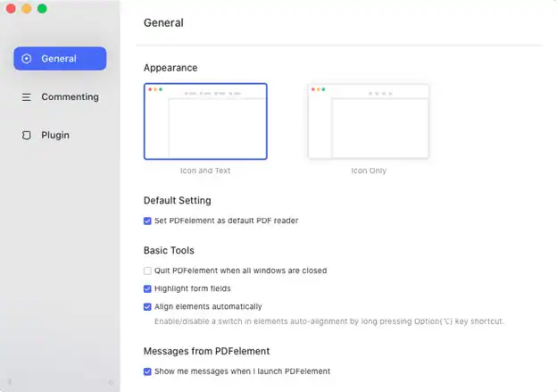Image resolution: width=557 pixels, height=392 pixels.
Task: Choose the Icon Only appearance thumbnail
Action: pyautogui.click(x=368, y=121)
